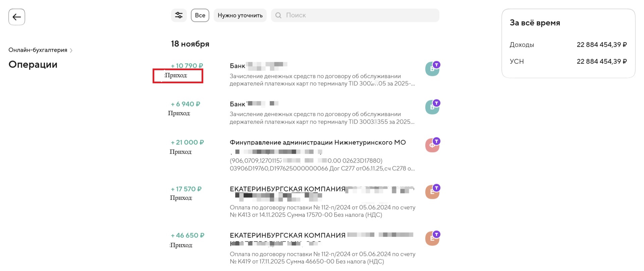The image size is (644, 271).
Task: Toggle the "Нужно уточнить" filter
Action: click(240, 15)
